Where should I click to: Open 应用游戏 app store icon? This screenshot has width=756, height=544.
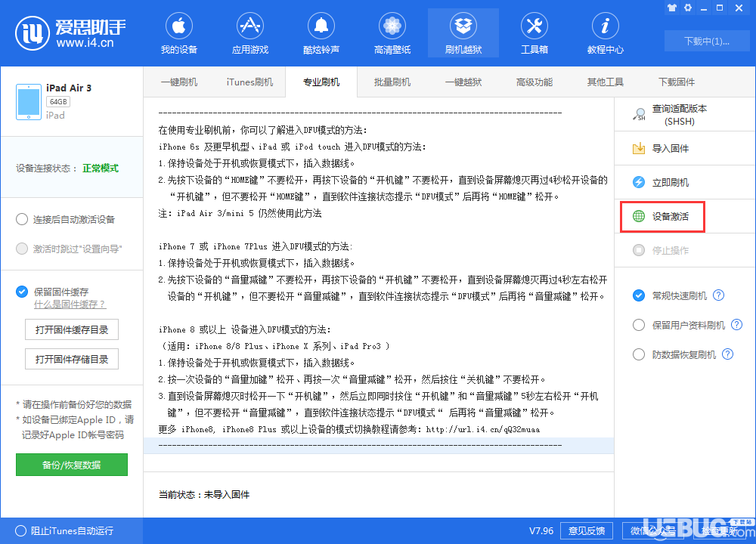click(249, 26)
